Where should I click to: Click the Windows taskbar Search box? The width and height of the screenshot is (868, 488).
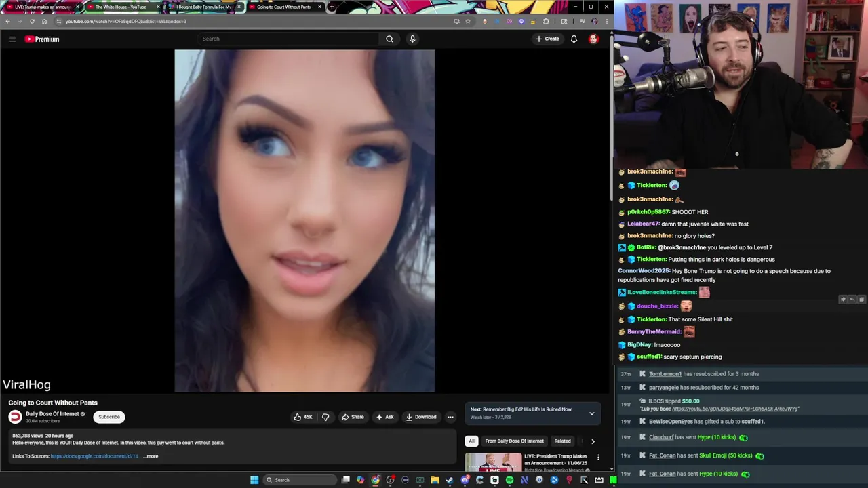(300, 480)
